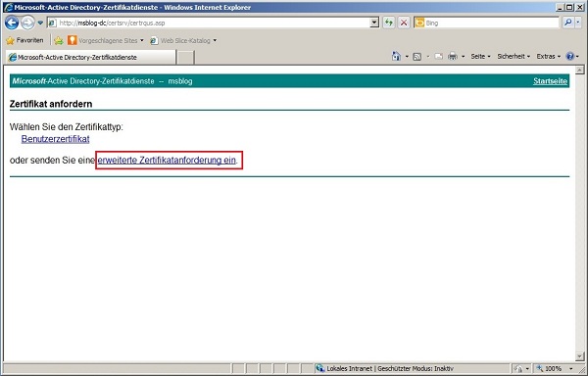Viewport: 588px width, 376px height.
Task: Open the Web Slice-Katalog link
Action: click(x=183, y=40)
